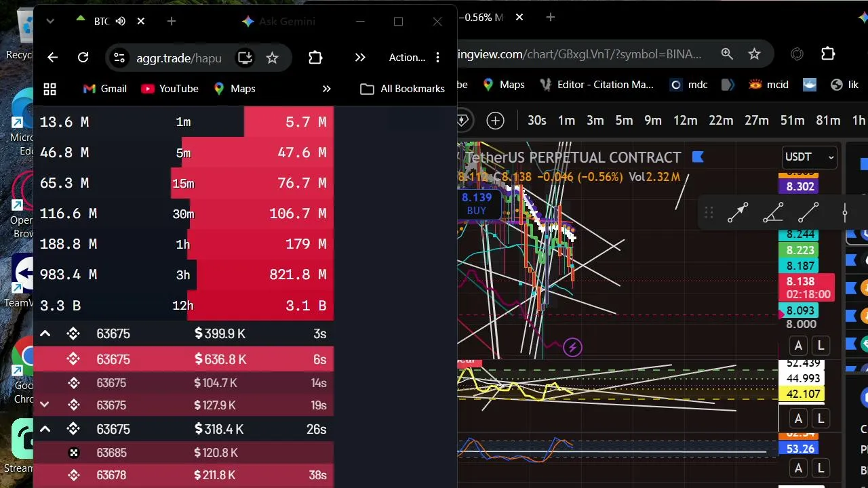This screenshot has width=868, height=488.
Task: Select the 81m timeframe in TradingView
Action: coord(828,120)
